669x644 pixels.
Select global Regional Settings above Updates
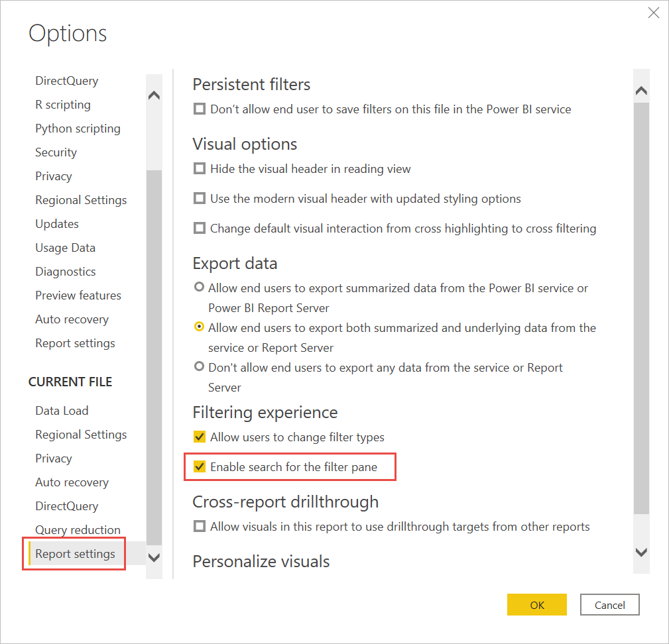tap(81, 200)
